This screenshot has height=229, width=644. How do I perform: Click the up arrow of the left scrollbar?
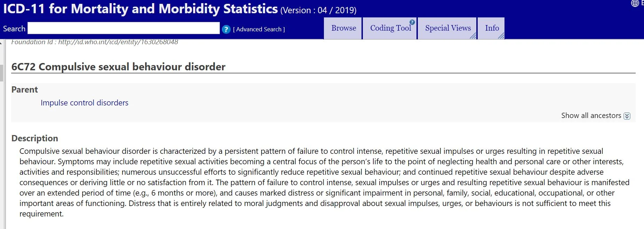pyautogui.click(x=1, y=42)
